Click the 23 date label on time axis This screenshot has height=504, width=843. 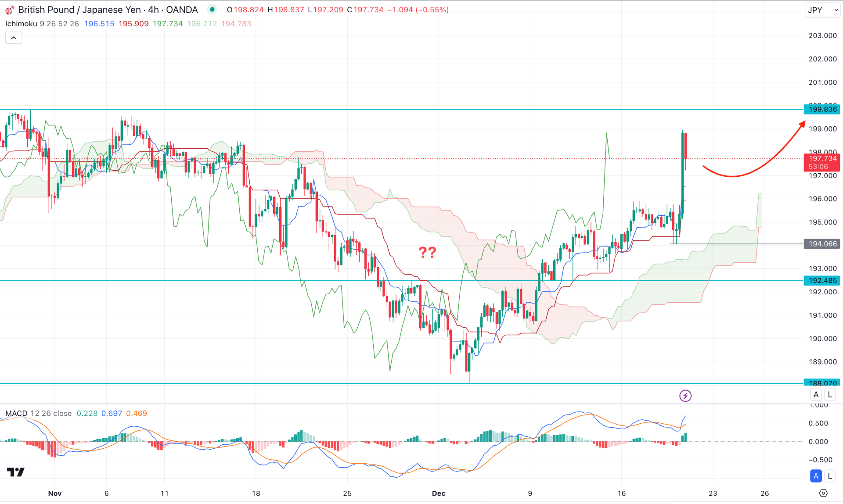coord(713,493)
